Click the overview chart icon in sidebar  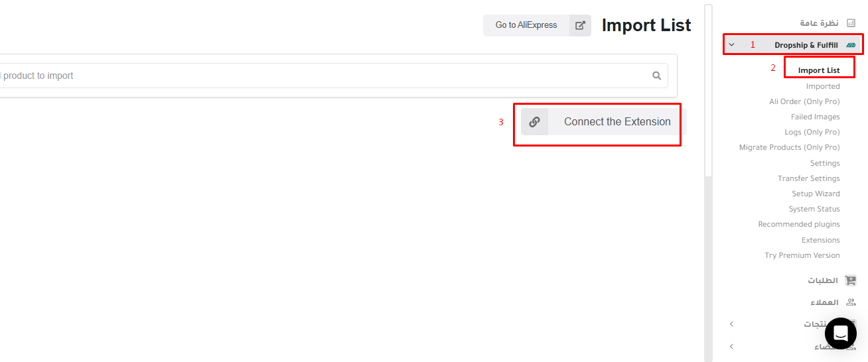coord(851,23)
